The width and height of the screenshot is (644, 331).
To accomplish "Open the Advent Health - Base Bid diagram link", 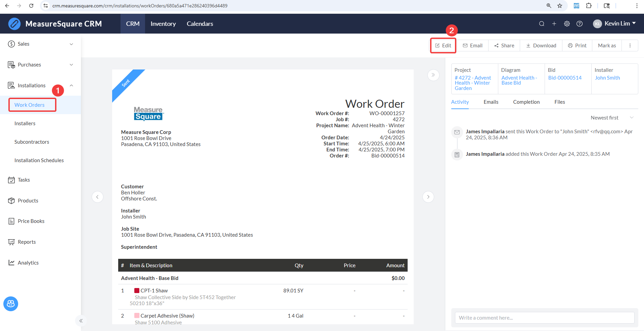I will pos(519,80).
